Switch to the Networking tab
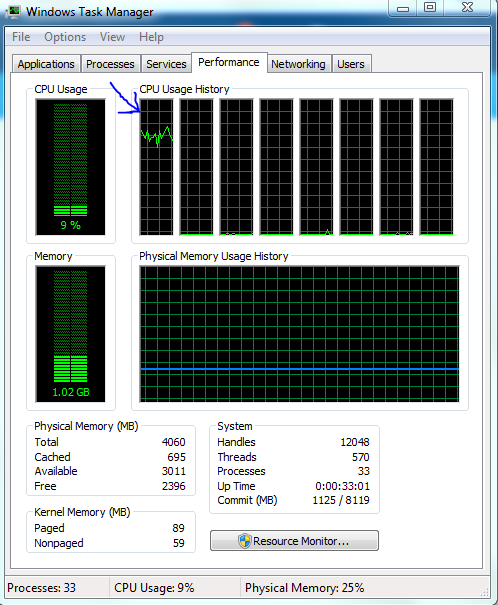 tap(298, 64)
